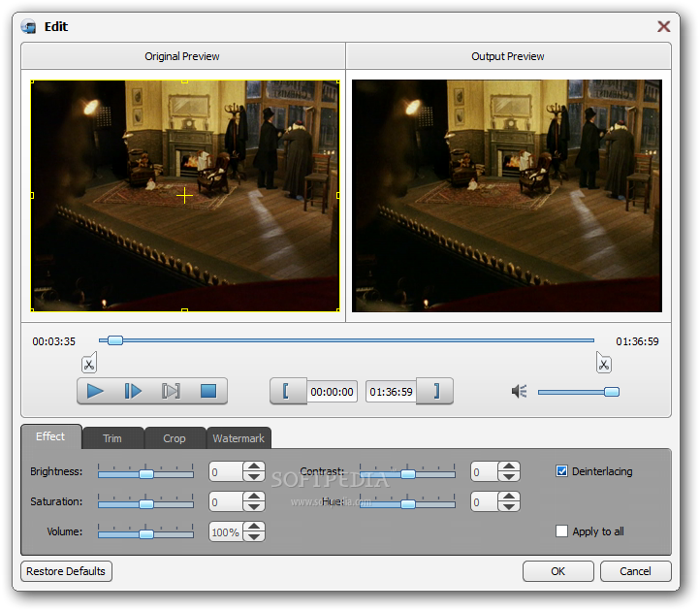Click the playback timeline slider handle
The height and width of the screenshot is (611, 700).
click(115, 340)
